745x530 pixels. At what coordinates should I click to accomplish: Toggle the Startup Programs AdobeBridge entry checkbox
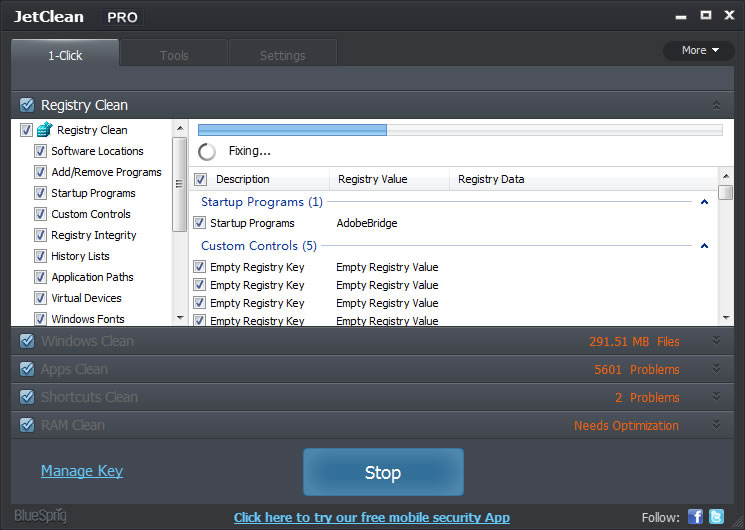coord(200,222)
